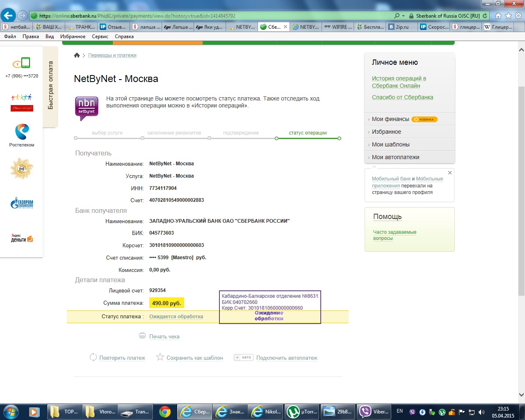
Task: Click the taskbar clock showing 23:15
Action: tap(503, 412)
